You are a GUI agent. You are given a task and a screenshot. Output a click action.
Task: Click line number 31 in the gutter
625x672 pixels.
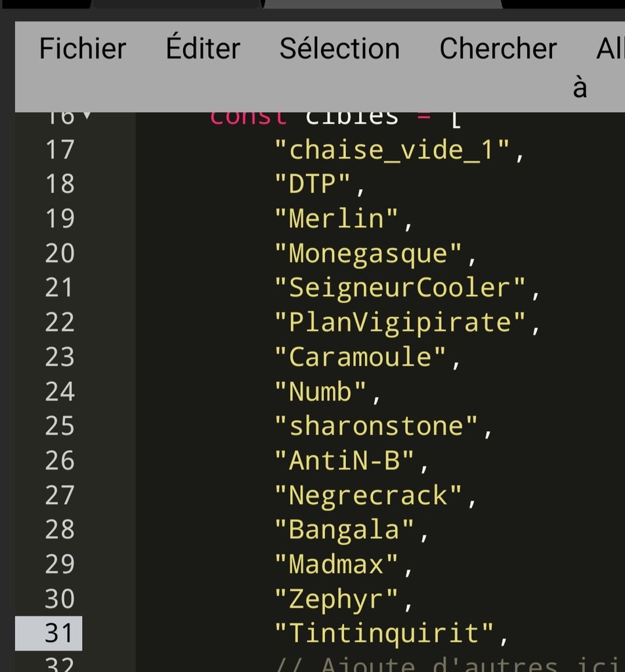pyautogui.click(x=59, y=633)
